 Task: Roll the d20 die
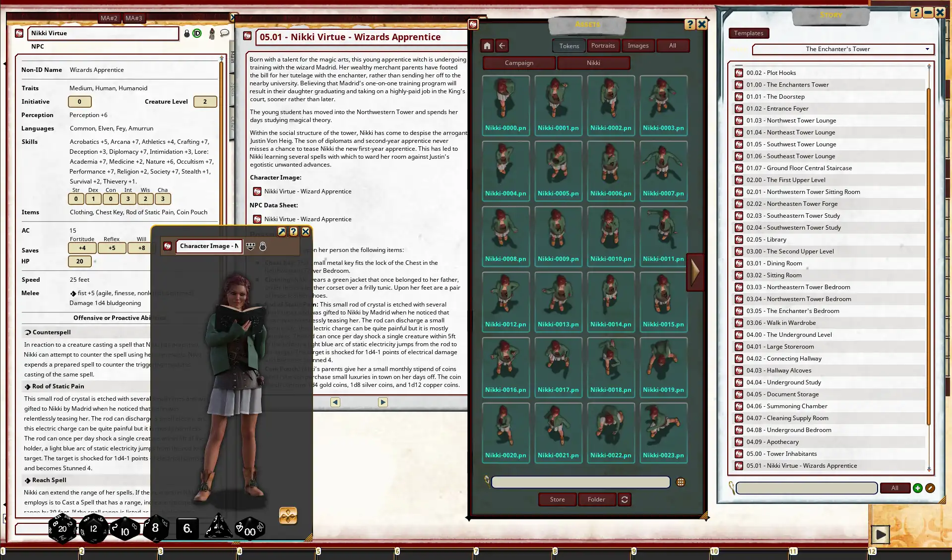point(62,529)
